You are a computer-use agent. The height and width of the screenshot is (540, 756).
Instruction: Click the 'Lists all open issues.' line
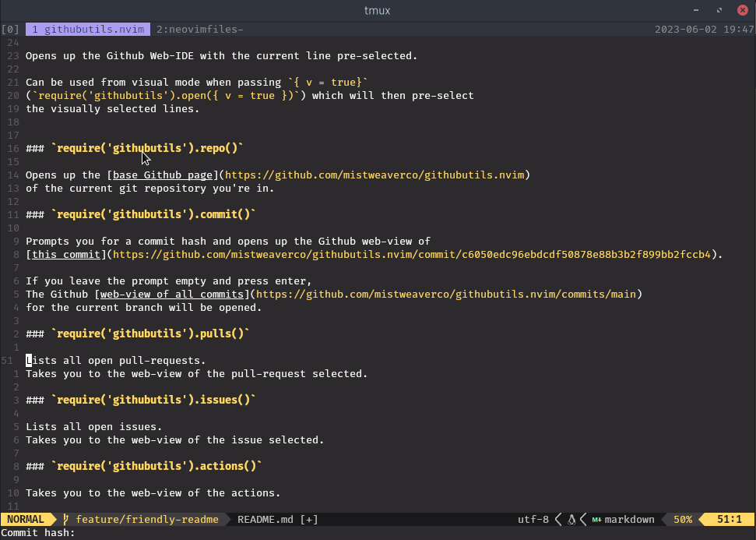[94, 426]
